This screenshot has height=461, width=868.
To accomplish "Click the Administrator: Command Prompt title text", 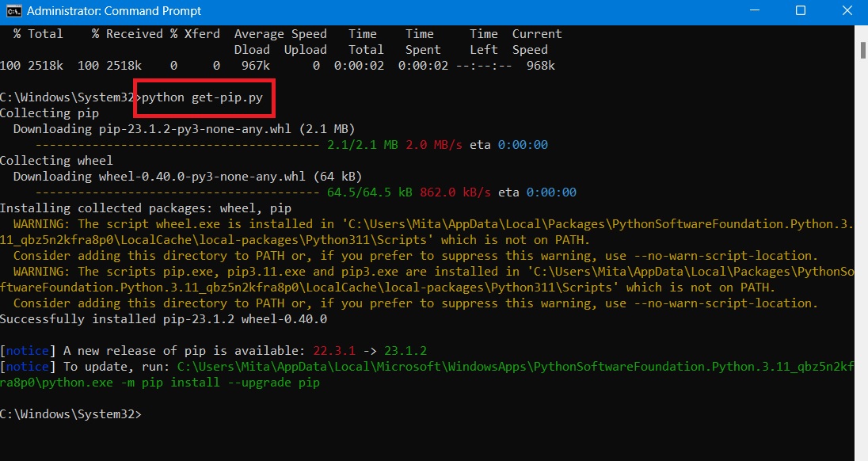I will pos(114,11).
